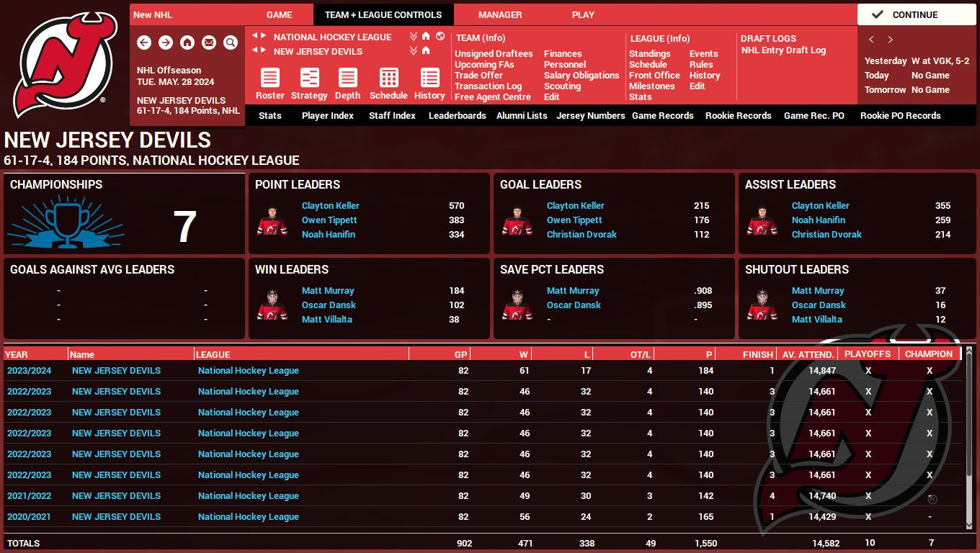Viewport: 980px width, 553px height.
Task: Show next day in the results panel
Action: click(x=890, y=40)
